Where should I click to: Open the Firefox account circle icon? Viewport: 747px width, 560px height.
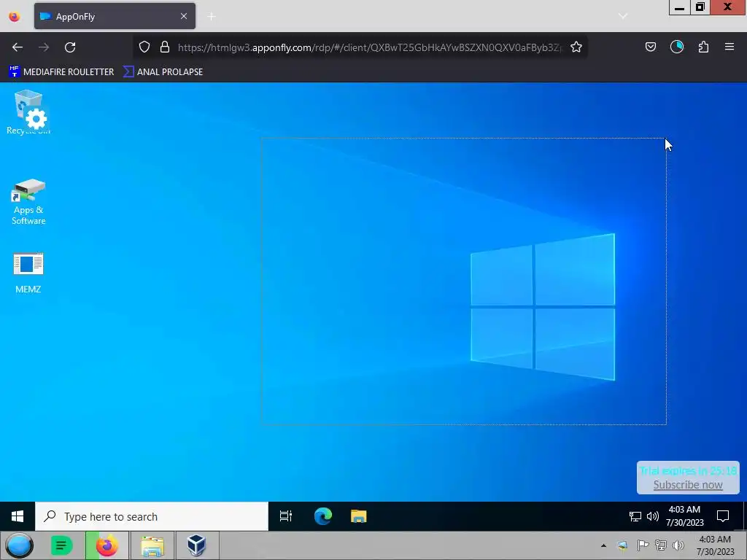coord(676,47)
